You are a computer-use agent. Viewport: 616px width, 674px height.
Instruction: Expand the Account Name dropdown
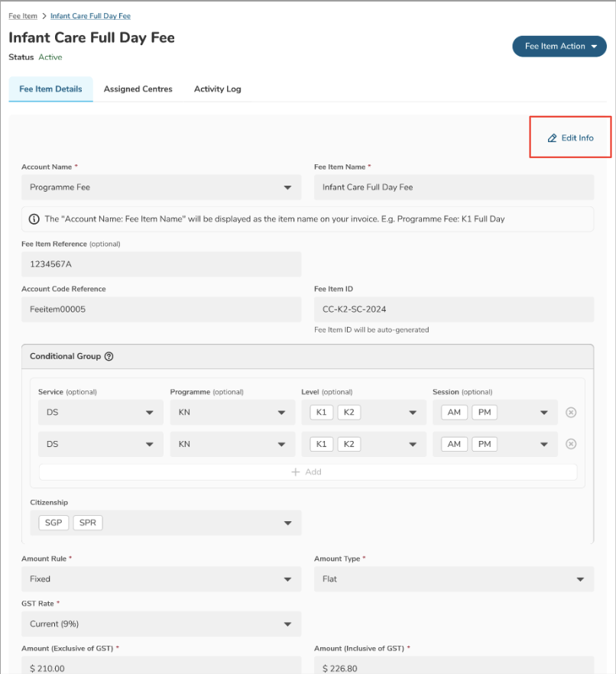[x=287, y=187]
